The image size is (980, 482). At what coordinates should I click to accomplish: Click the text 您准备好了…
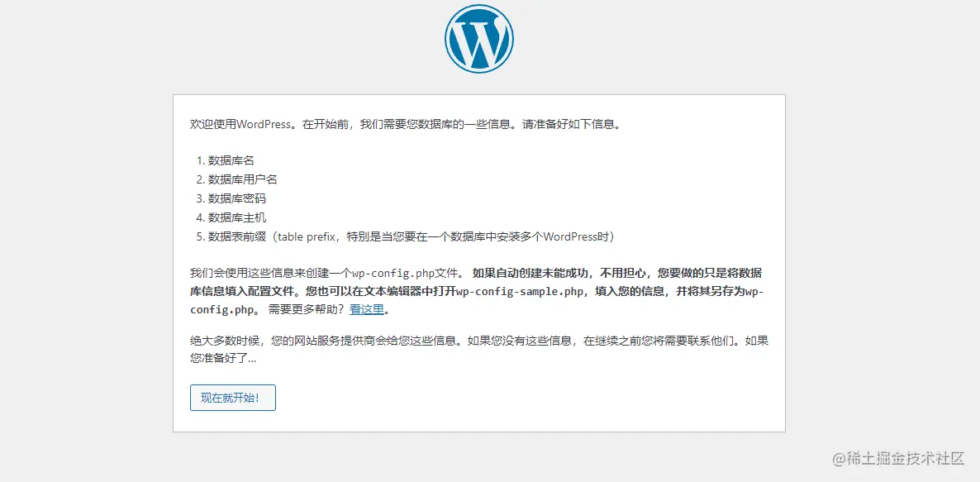(x=223, y=360)
